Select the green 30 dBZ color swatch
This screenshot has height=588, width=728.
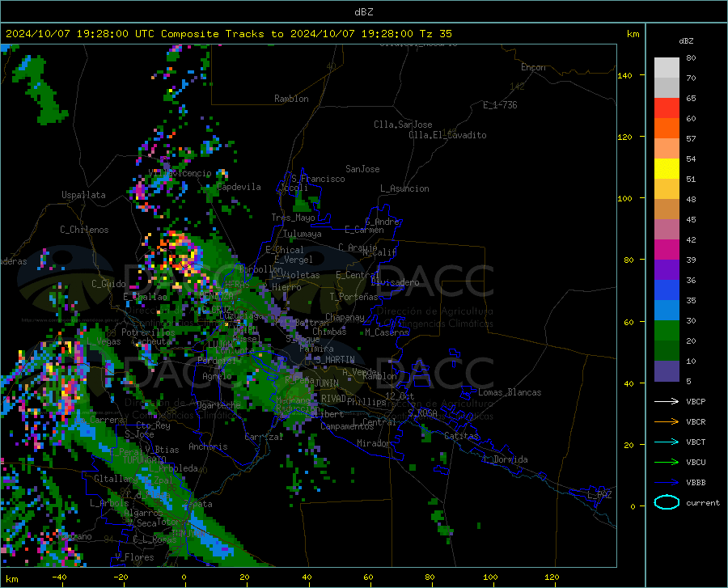coord(667,331)
